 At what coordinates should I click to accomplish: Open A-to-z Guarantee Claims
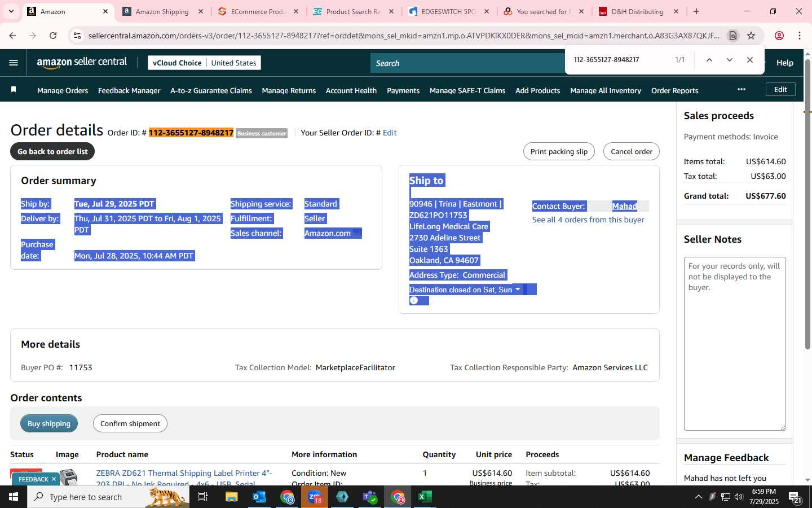[x=211, y=90]
